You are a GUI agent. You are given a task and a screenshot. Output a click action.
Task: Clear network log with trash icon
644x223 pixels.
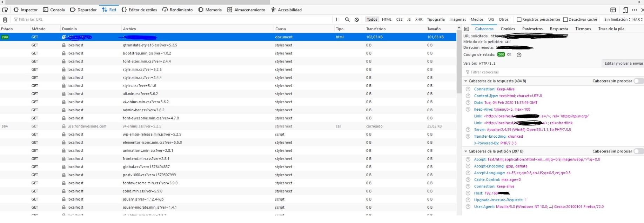click(5, 20)
